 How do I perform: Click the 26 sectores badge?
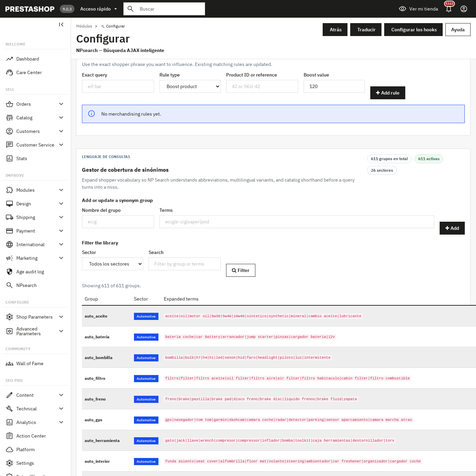tap(382, 170)
